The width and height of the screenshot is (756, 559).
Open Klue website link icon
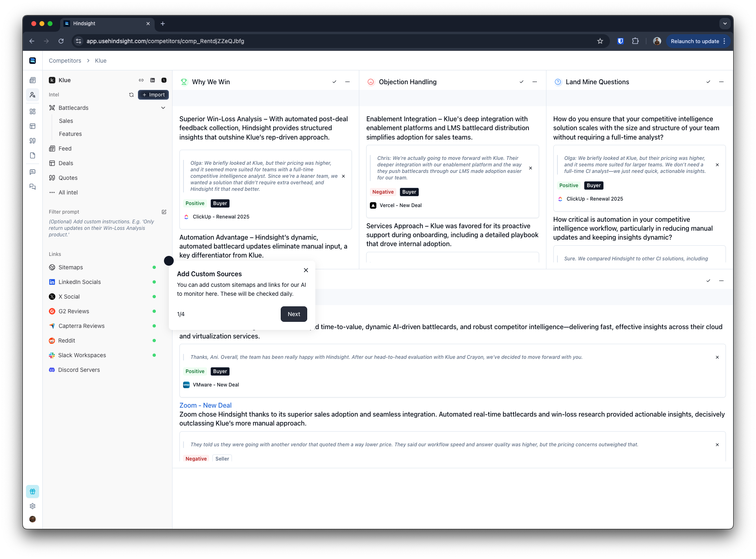(141, 80)
